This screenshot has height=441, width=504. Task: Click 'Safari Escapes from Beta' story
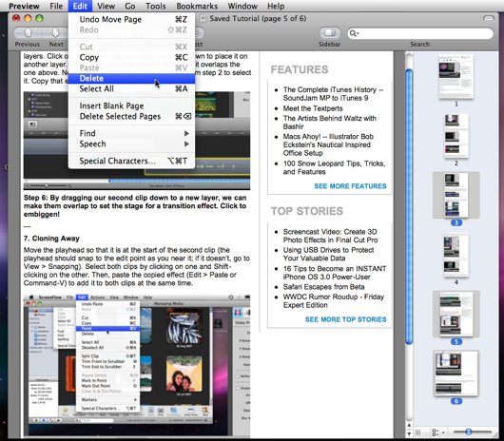[x=323, y=287]
